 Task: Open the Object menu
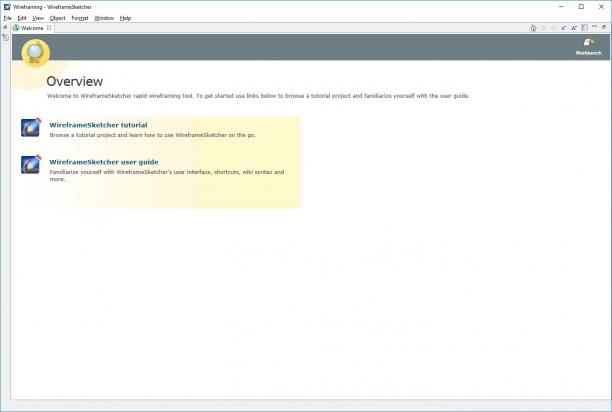point(57,18)
